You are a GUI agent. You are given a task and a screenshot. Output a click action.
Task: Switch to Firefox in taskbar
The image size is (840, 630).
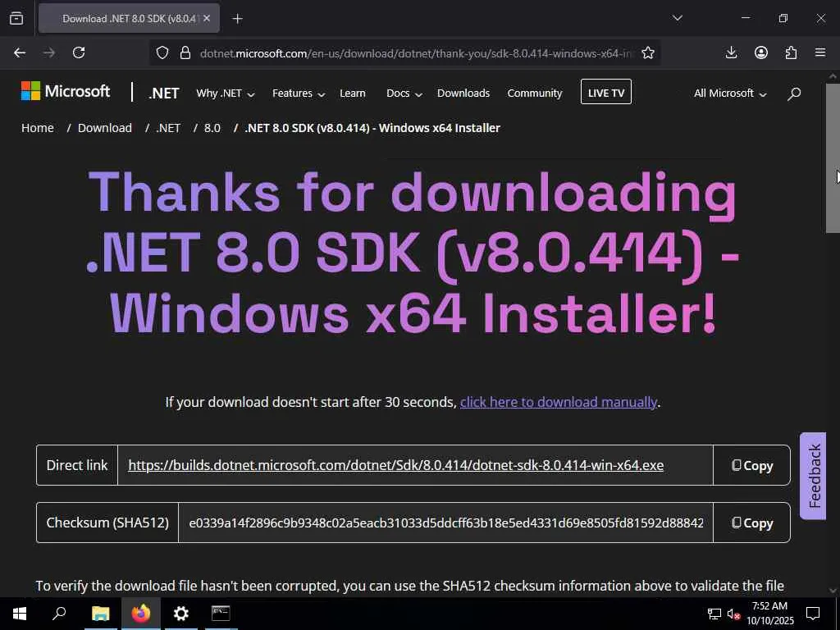141,614
